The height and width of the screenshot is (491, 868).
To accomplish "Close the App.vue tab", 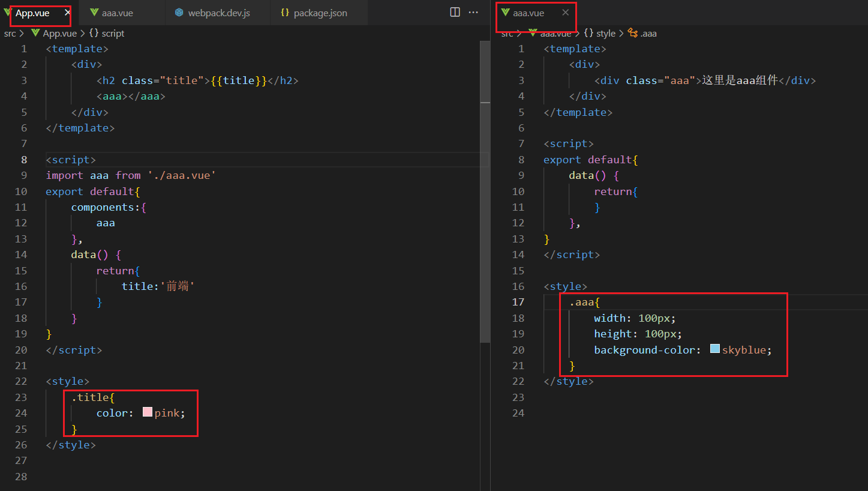I will [67, 13].
